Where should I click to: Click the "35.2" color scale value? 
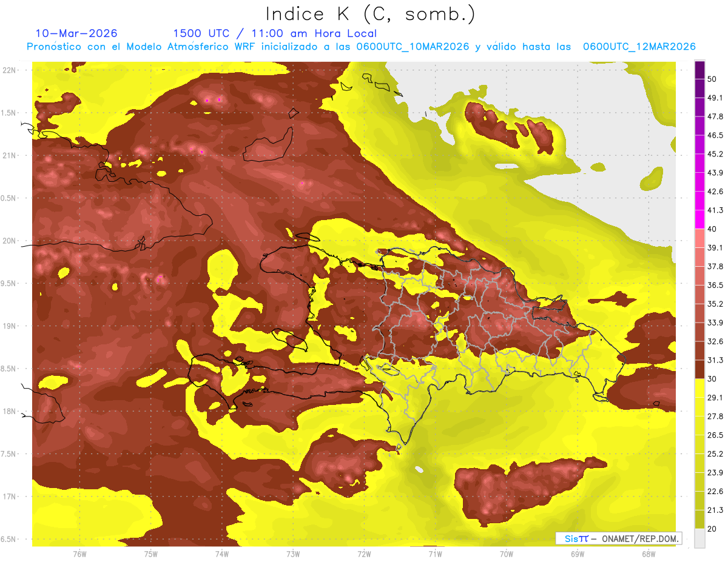pyautogui.click(x=715, y=304)
